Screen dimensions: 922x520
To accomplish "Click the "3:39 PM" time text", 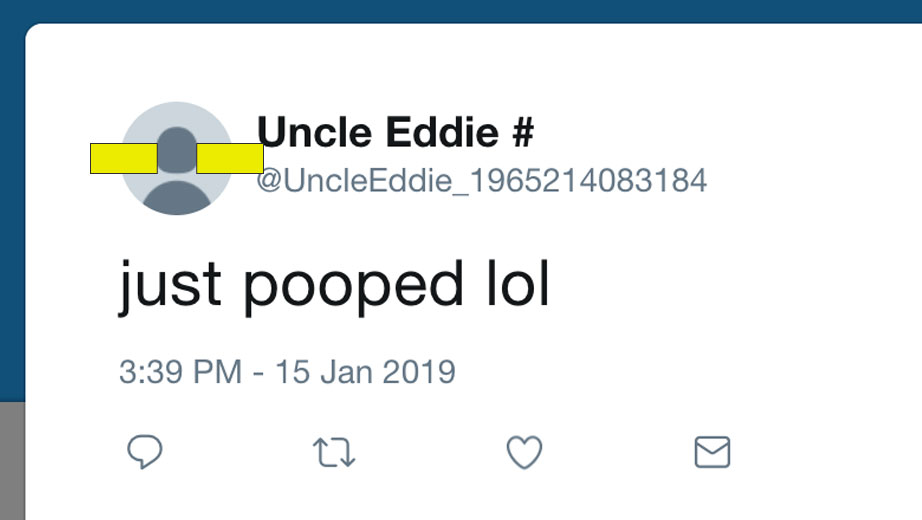I will (180, 372).
